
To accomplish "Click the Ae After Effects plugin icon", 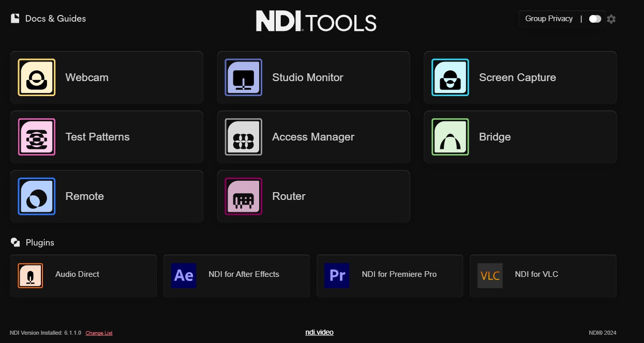I will tap(184, 275).
